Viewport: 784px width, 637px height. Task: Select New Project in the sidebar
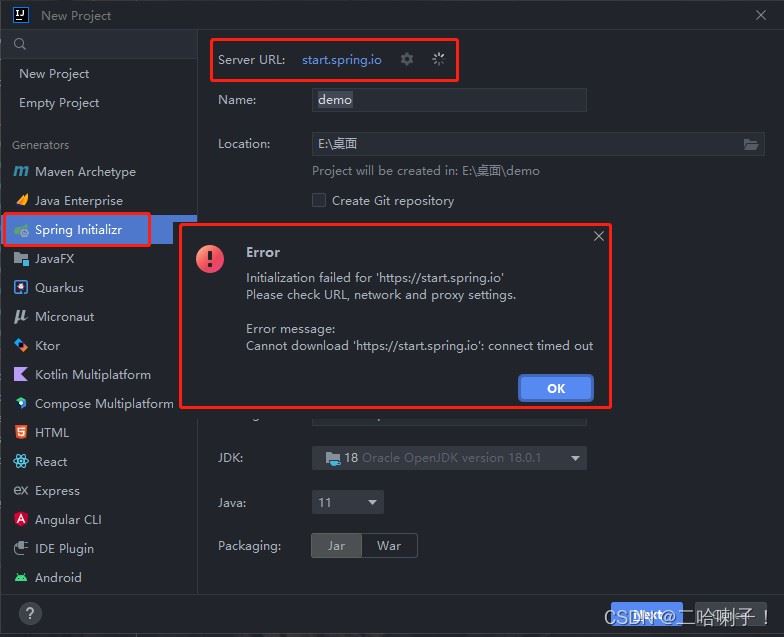click(98, 74)
